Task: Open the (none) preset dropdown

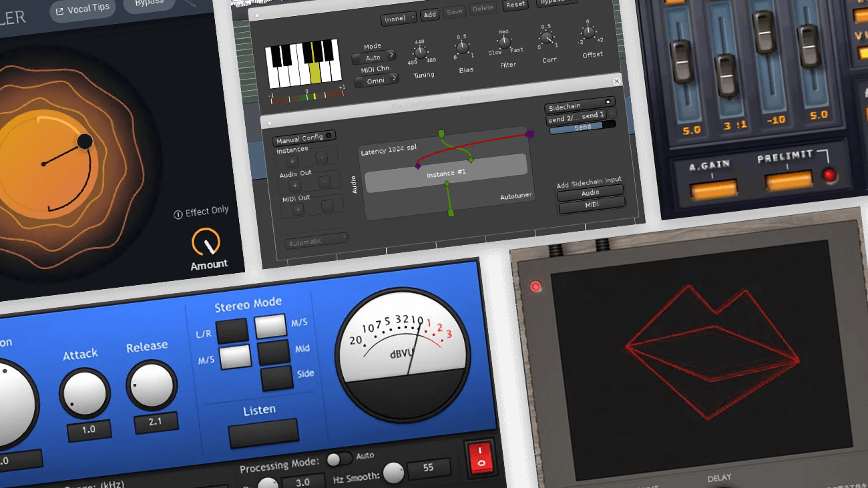Action: coord(398,19)
